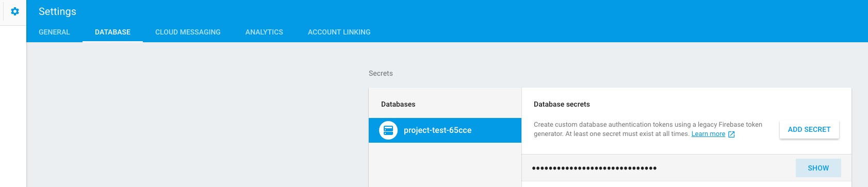Screen dimensions: 868x187
Task: Click the settings gear icon
Action: click(15, 11)
